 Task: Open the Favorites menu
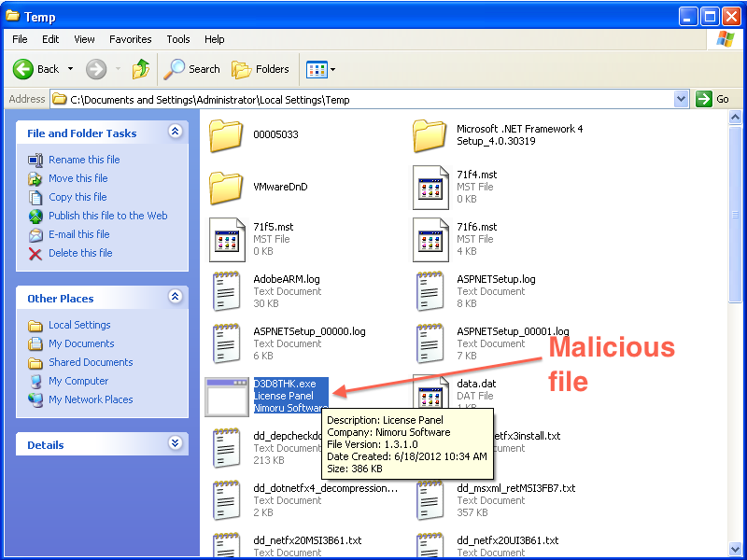[130, 39]
